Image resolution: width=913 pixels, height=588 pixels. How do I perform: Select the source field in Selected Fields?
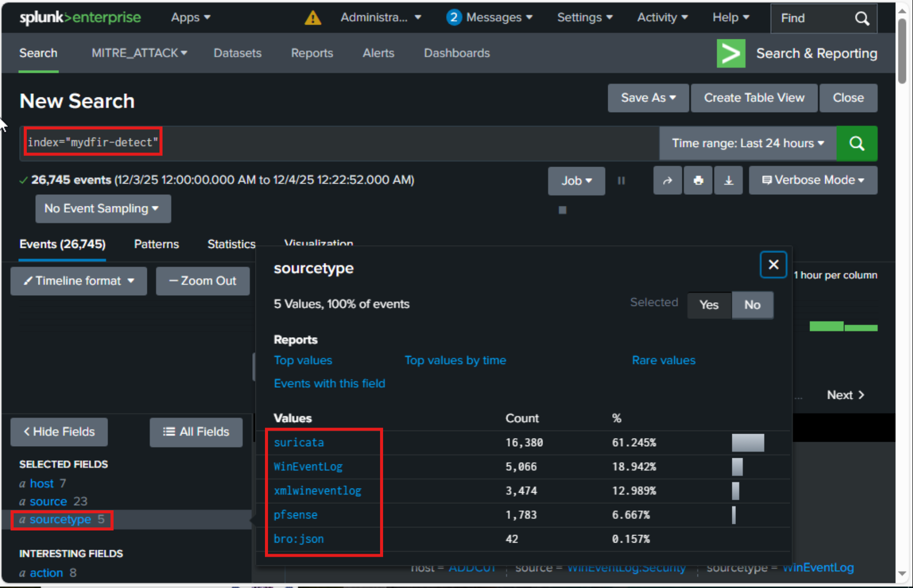48,501
